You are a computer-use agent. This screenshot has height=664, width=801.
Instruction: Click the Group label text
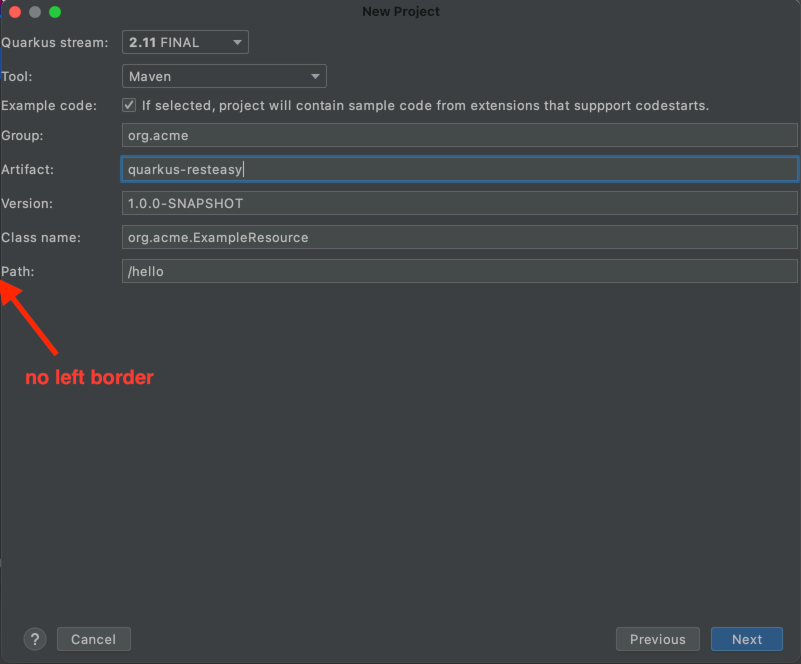tap(22, 135)
